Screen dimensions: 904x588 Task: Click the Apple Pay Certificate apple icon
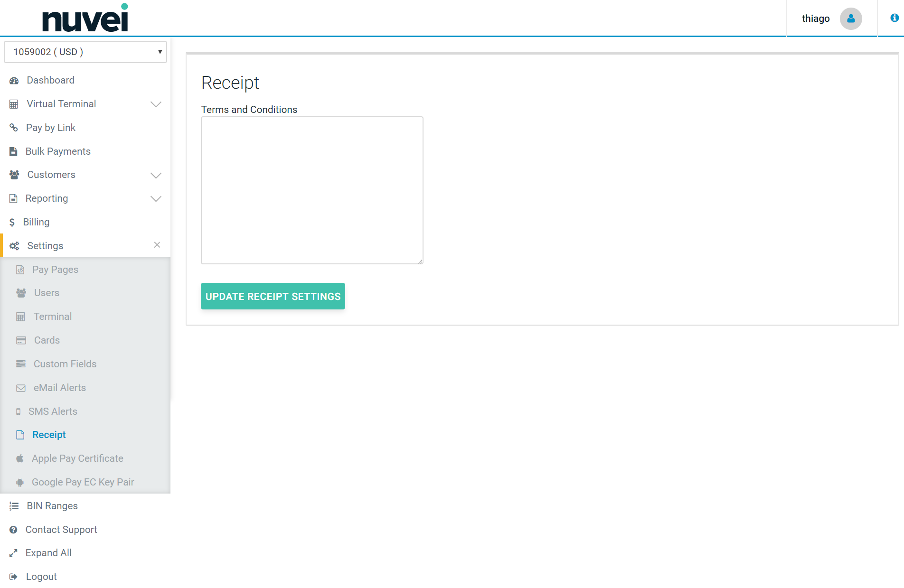click(20, 458)
